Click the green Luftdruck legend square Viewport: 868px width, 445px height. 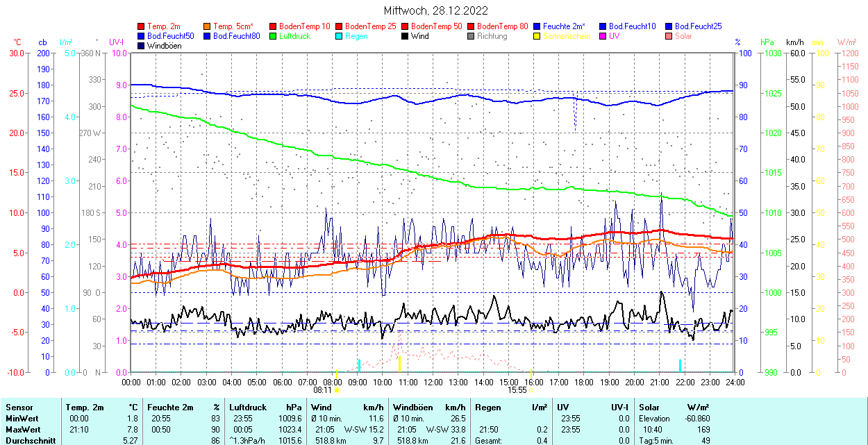[x=274, y=36]
